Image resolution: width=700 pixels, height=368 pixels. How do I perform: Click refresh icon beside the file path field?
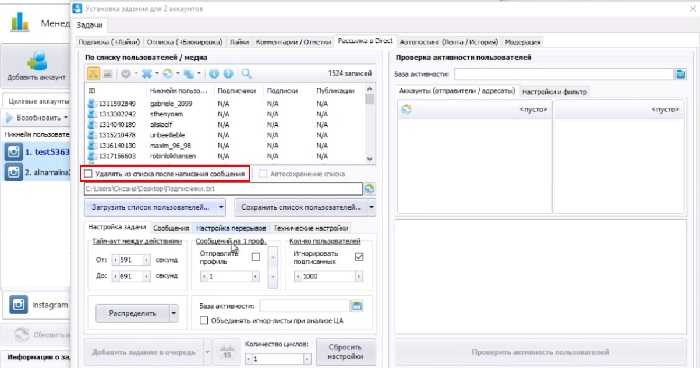tap(369, 189)
